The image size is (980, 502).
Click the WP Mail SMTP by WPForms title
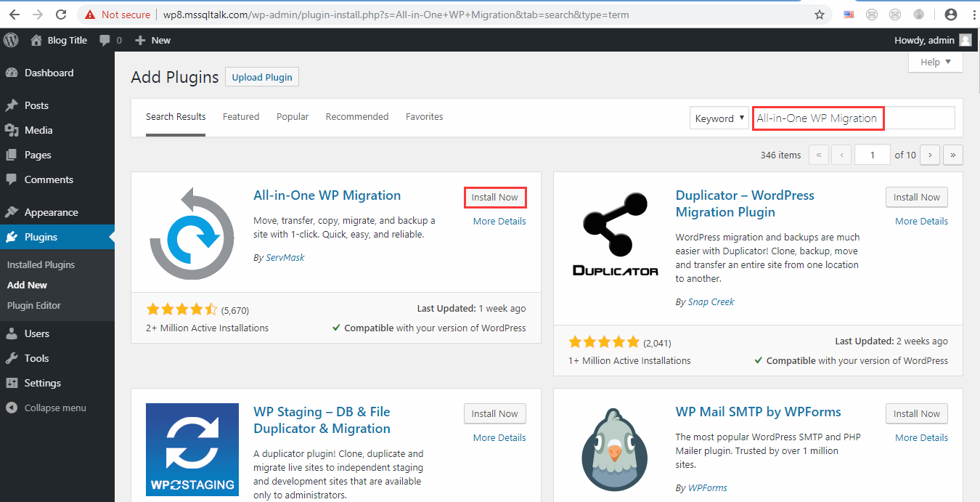point(759,411)
